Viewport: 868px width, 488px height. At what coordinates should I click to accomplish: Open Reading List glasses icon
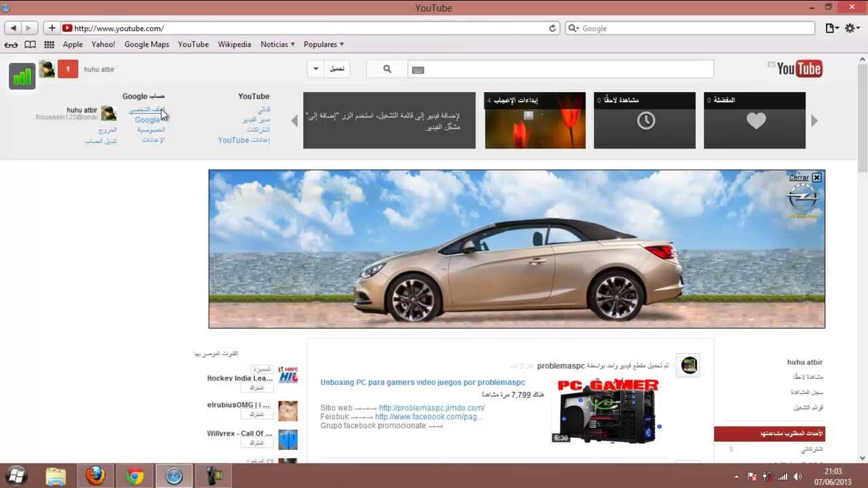(11, 45)
